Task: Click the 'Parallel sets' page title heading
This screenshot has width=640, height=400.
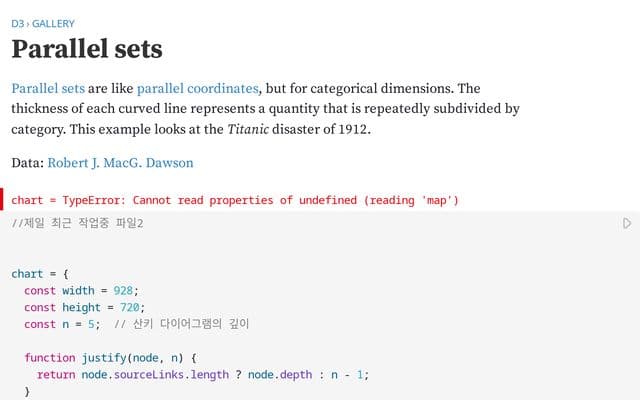Action: click(87, 49)
